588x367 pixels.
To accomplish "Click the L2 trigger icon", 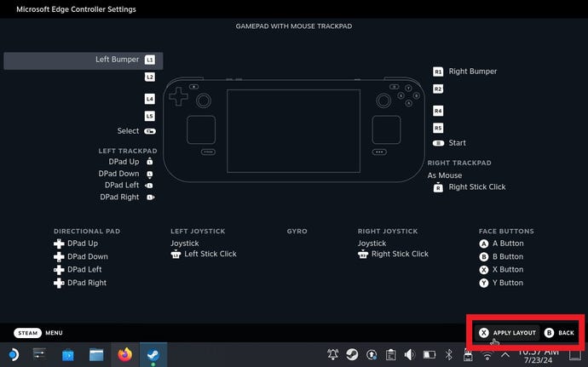I will coord(149,77).
